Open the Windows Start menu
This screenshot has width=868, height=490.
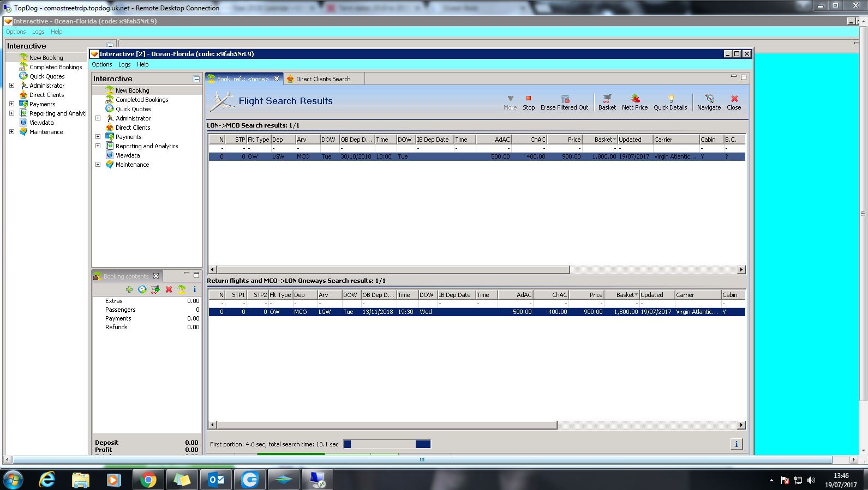point(13,480)
